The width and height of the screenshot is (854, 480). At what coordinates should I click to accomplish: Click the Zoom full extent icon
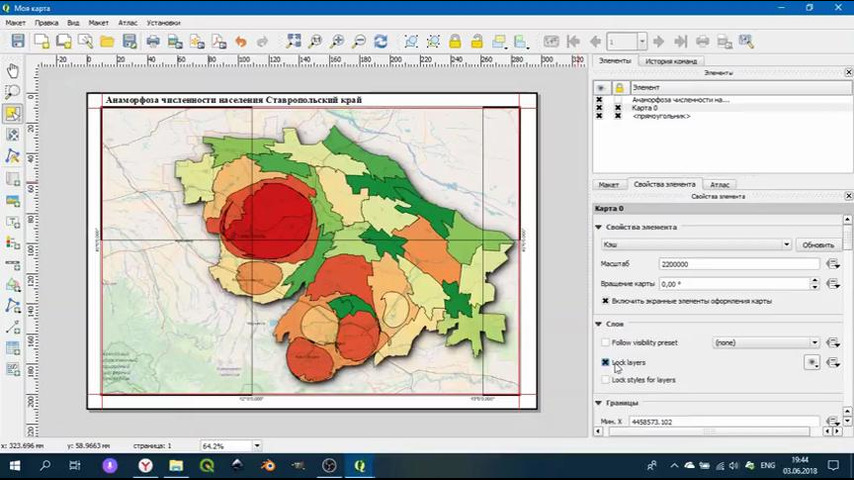[293, 41]
